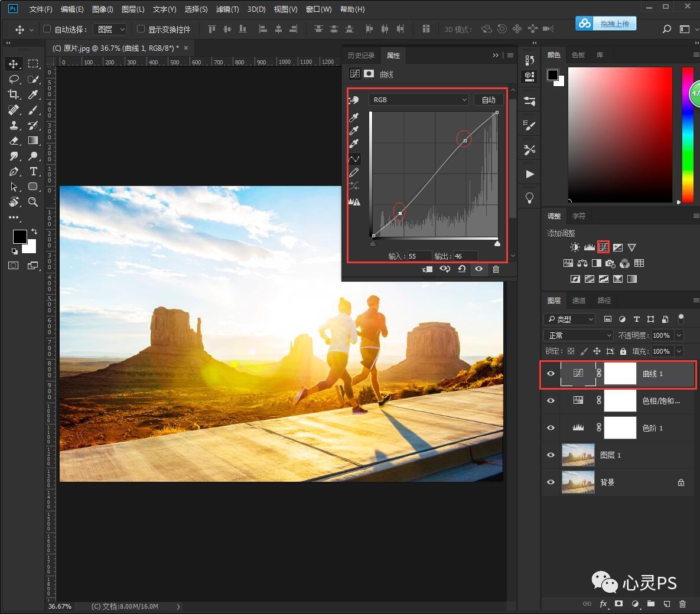The width and height of the screenshot is (700, 614).
Task: Expand the 不透明度 opacity dropdown
Action: (679, 335)
